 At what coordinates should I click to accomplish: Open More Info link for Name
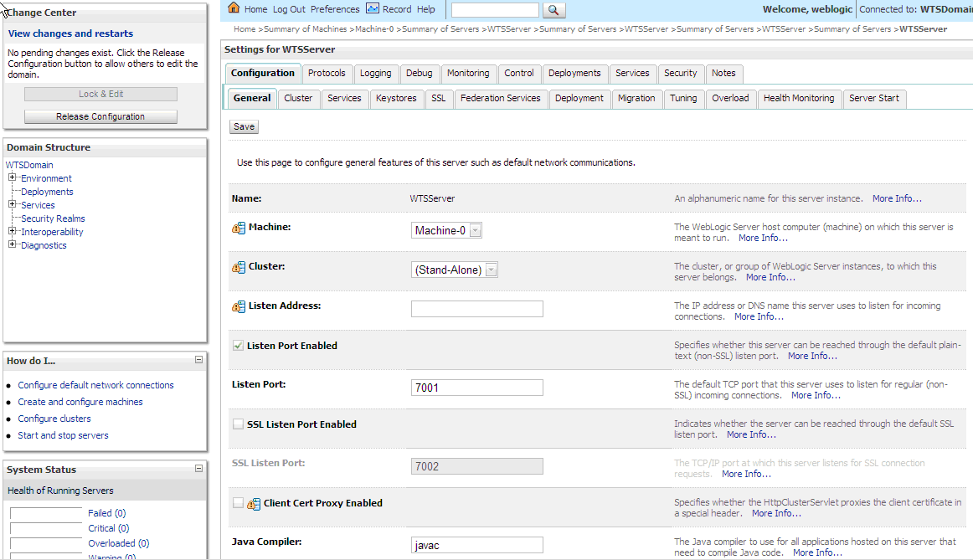pos(897,198)
